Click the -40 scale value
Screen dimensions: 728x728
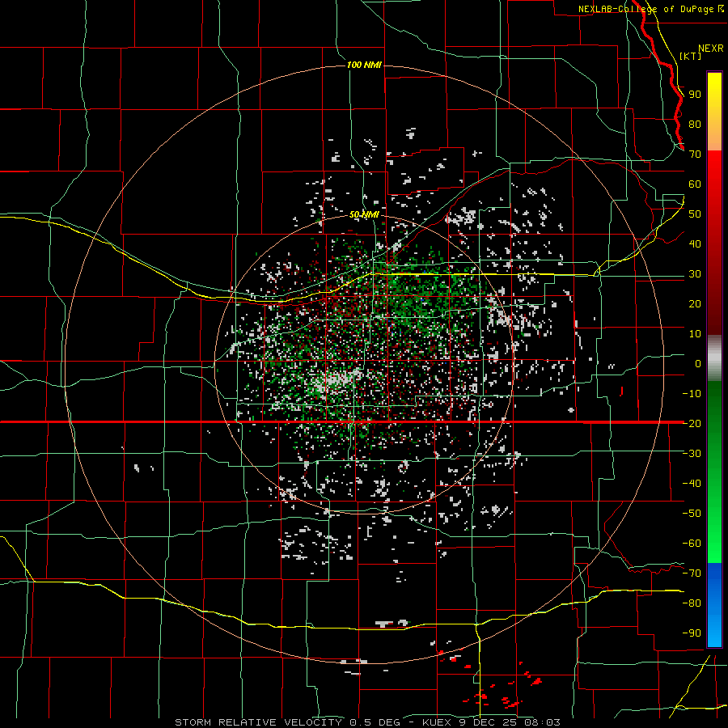point(692,484)
